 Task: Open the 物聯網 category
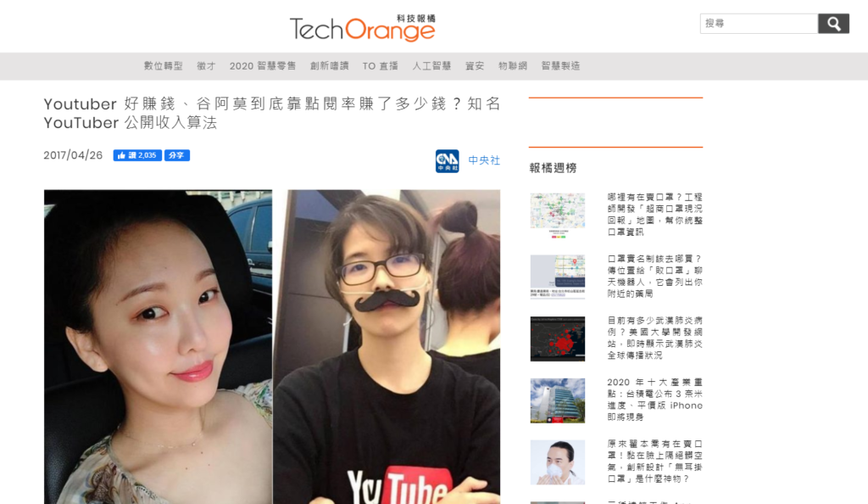[x=513, y=66]
